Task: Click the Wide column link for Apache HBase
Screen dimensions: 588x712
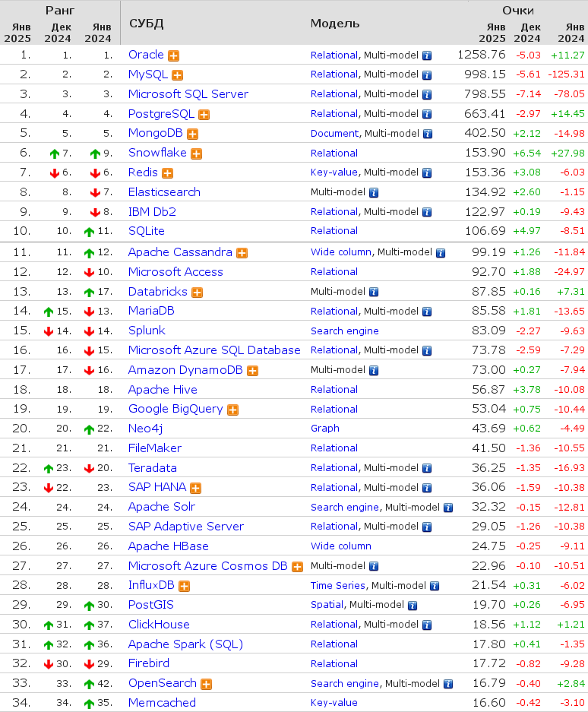Action: [x=341, y=546]
